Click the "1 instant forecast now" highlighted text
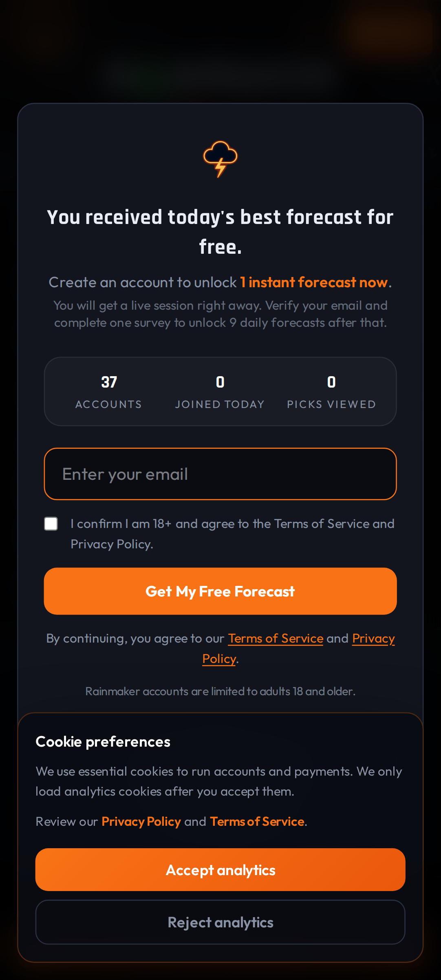 (x=313, y=282)
